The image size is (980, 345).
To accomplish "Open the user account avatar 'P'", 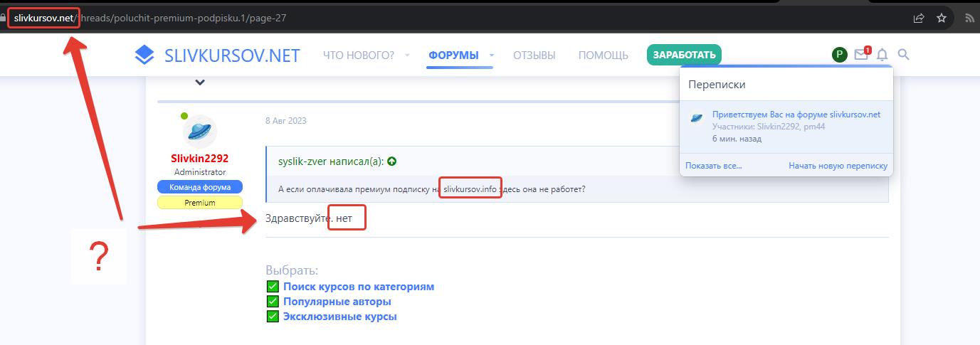I will [839, 55].
